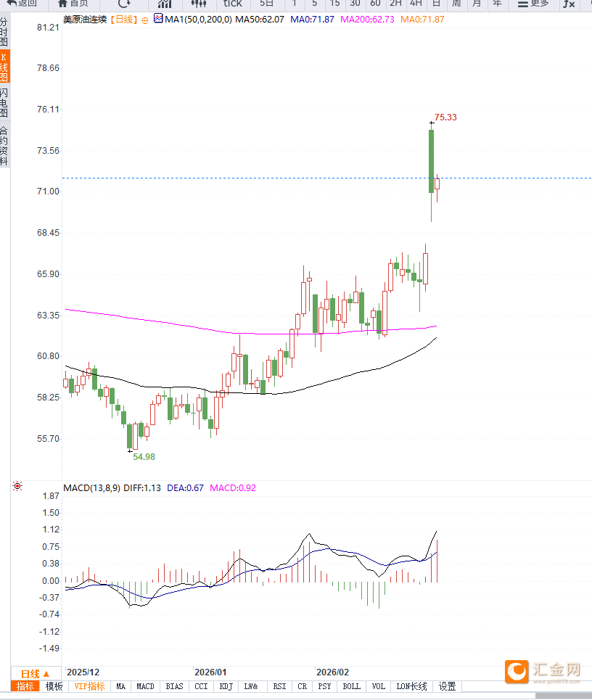Click the orange circle icon beside 日线 label
The width and height of the screenshot is (592, 700).
(x=145, y=20)
